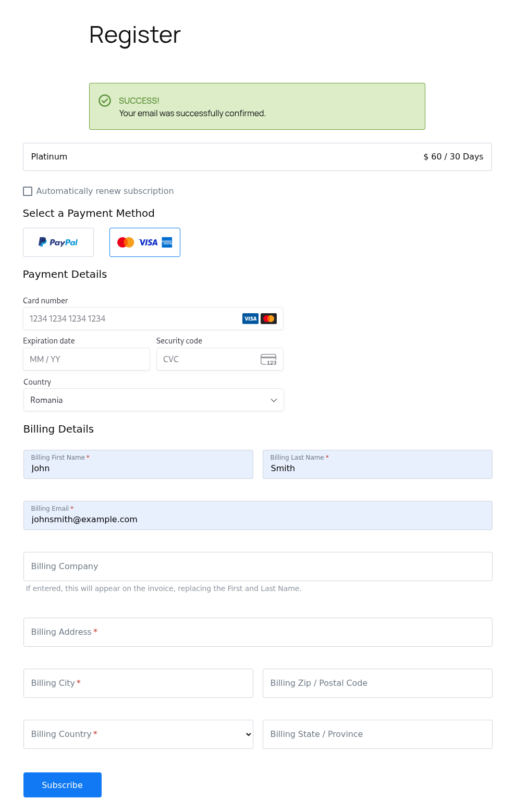Select the PayPal payment method
This screenshot has height=812, width=516.
[x=58, y=242]
